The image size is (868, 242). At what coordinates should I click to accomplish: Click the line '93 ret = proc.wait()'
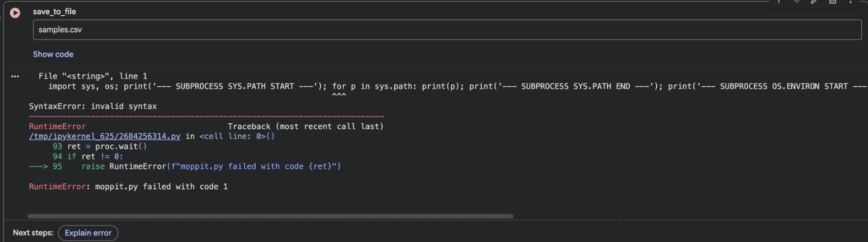point(100,147)
